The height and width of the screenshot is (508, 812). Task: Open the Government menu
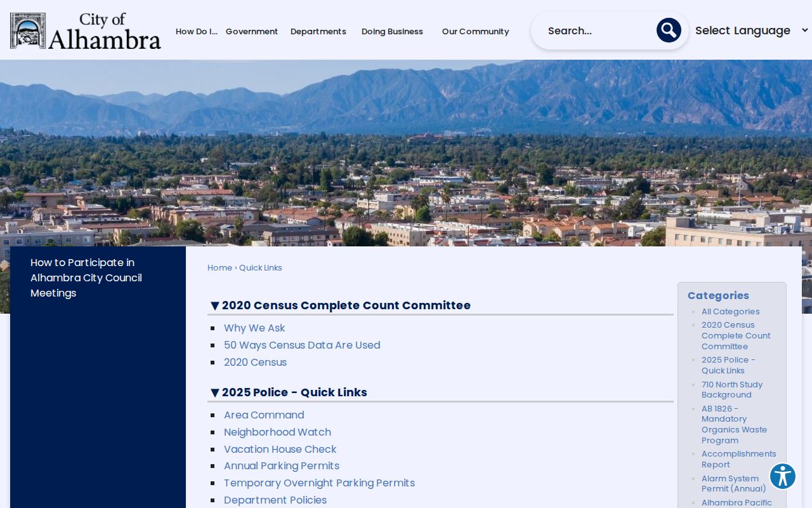pos(252,31)
